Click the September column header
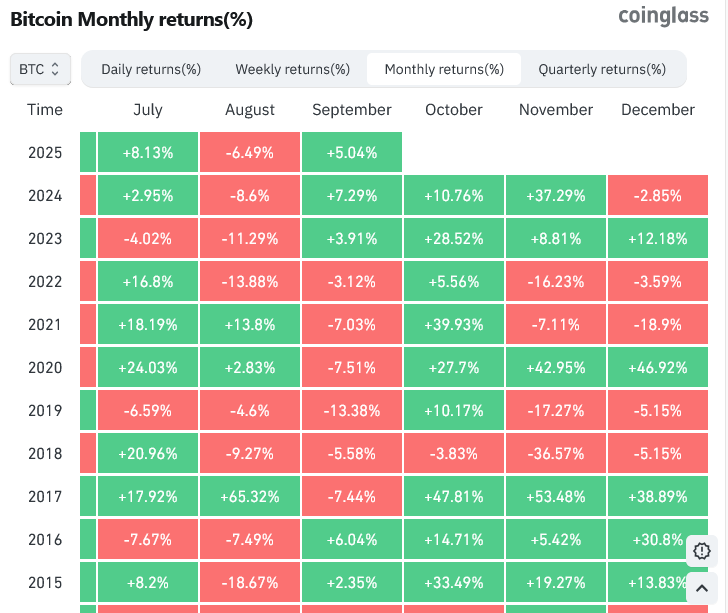 coord(352,110)
